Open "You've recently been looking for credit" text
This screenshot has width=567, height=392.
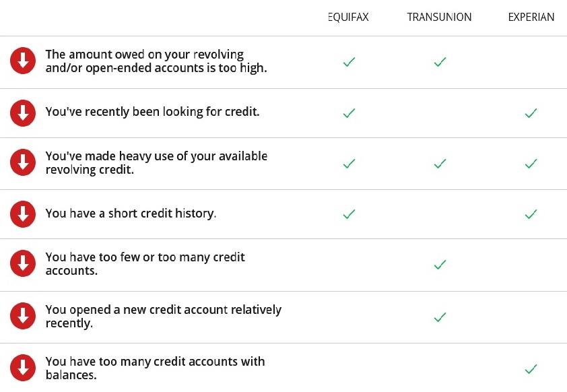pos(152,112)
